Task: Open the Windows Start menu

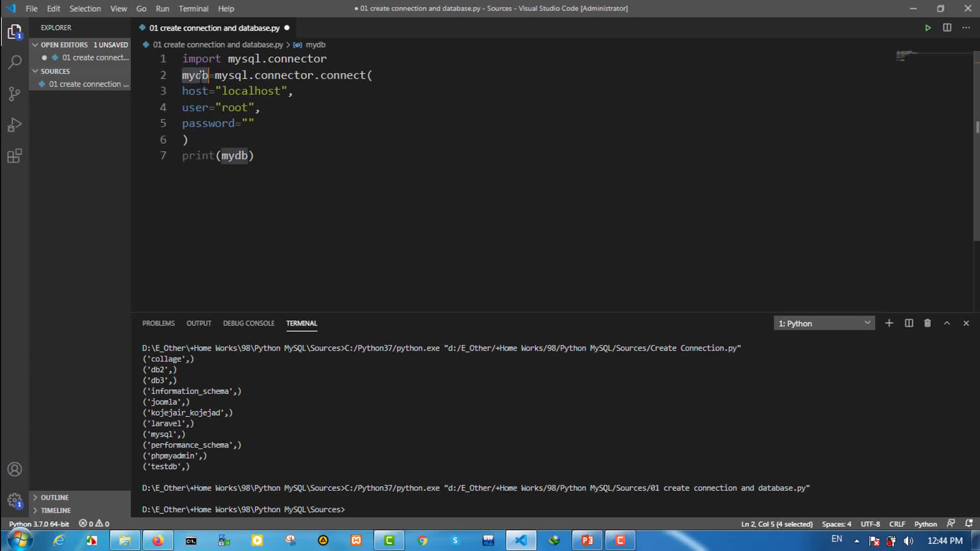Action: [20, 540]
